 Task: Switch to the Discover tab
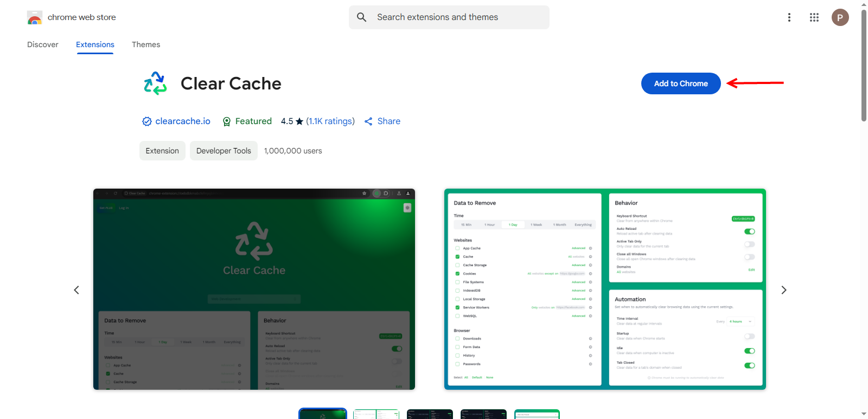pyautogui.click(x=43, y=44)
